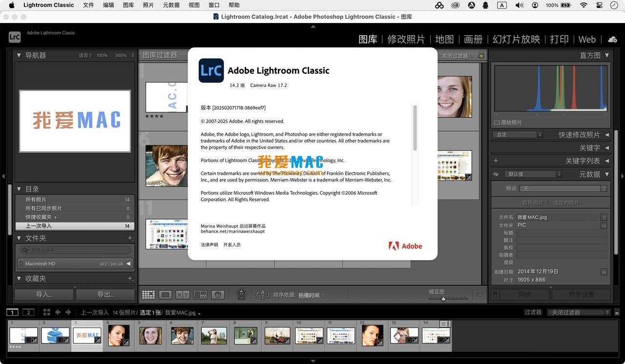Screen dimensions: 625x364
Task: Toggle the sync auto switch beside Sync button
Action: tap(495, 295)
